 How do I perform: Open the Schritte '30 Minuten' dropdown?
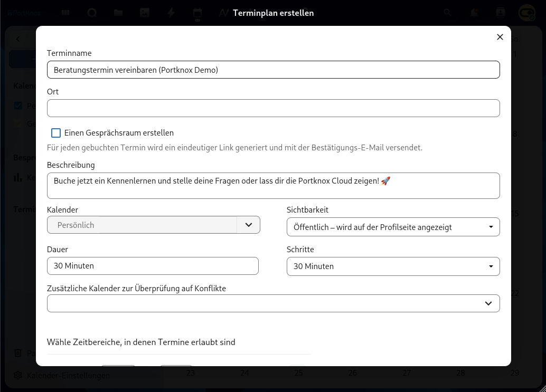point(393,266)
